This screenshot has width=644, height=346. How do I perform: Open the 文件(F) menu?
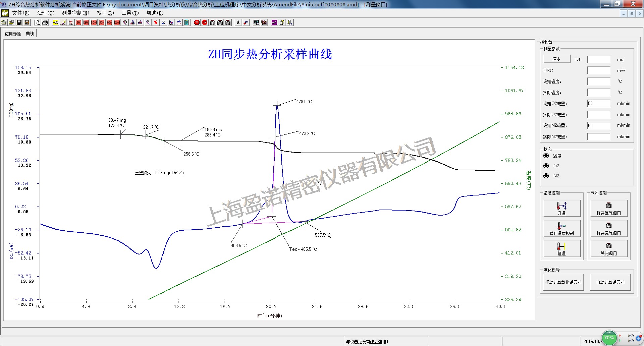(20, 13)
